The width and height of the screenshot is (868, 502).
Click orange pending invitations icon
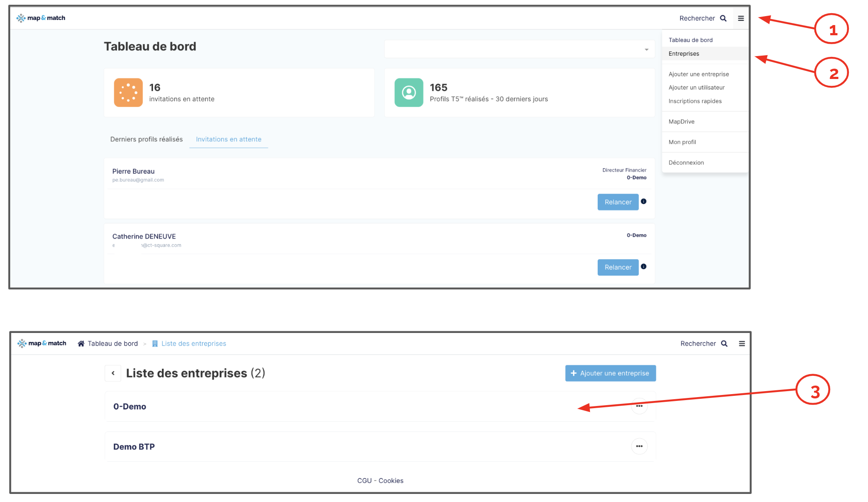coord(128,93)
